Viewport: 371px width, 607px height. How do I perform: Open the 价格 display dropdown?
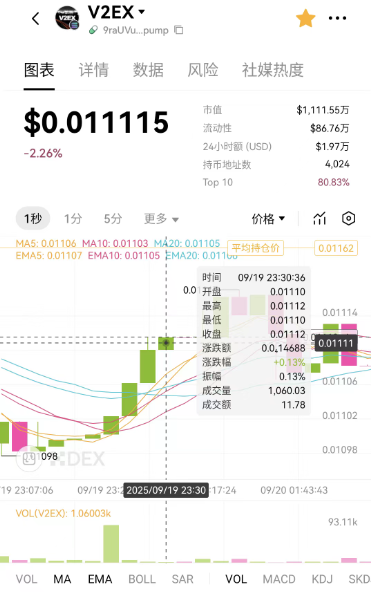pos(268,219)
